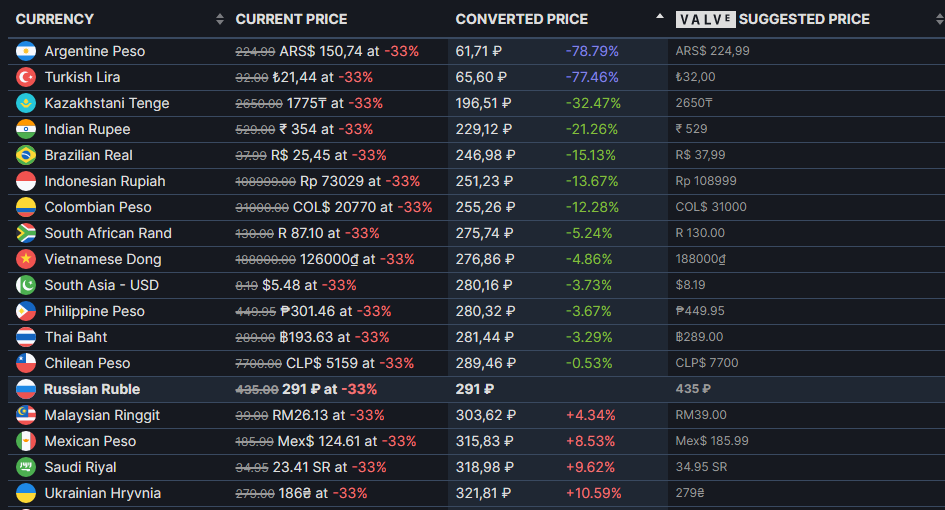The image size is (945, 510).
Task: Click the Malaysian Ringgit currency name
Action: [x=102, y=415]
